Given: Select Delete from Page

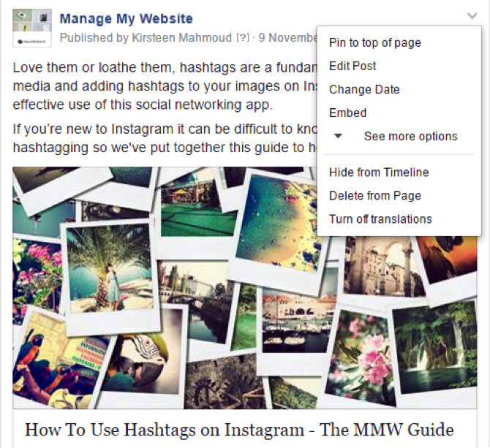Looking at the screenshot, I should (x=375, y=196).
